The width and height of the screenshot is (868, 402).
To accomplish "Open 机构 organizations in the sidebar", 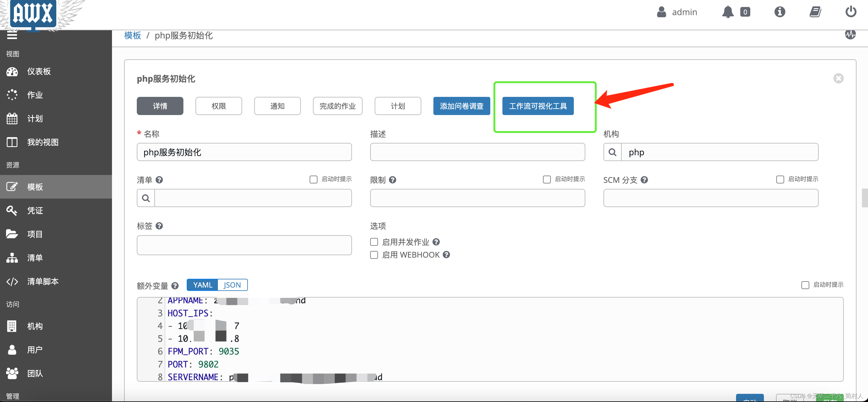I will pos(56,326).
